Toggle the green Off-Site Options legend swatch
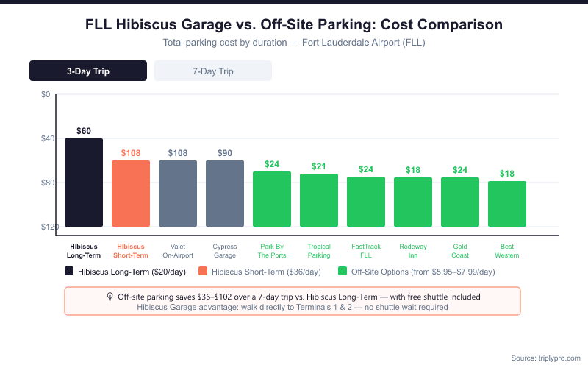The width and height of the screenshot is (588, 368). pyautogui.click(x=343, y=271)
